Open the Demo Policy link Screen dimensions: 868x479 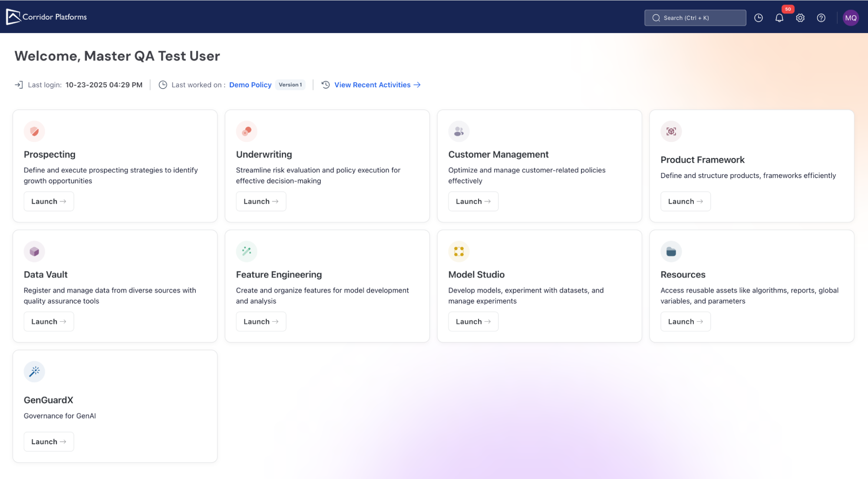click(x=250, y=85)
